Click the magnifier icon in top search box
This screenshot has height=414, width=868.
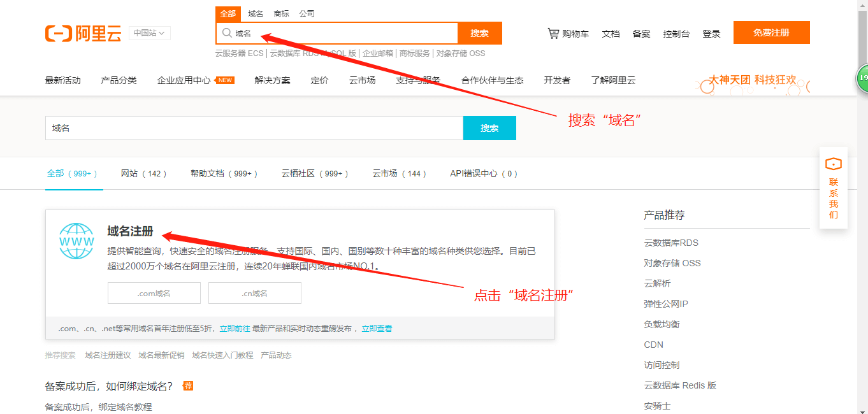point(226,33)
